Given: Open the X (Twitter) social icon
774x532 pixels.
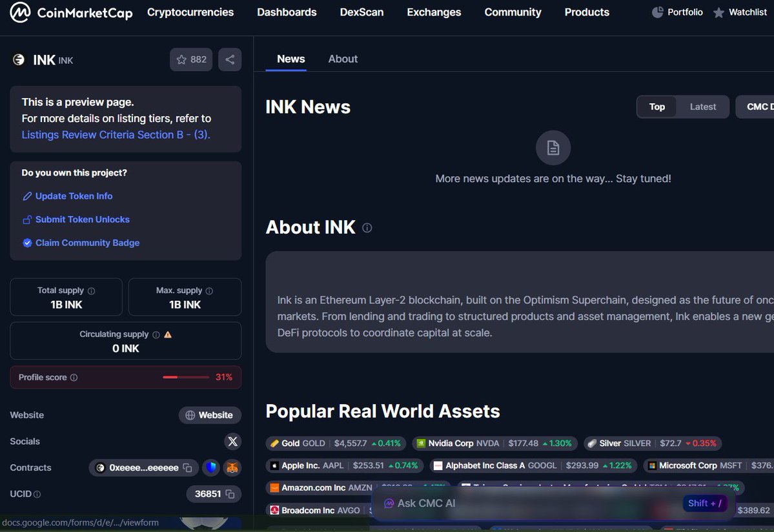Looking at the screenshot, I should tap(232, 441).
